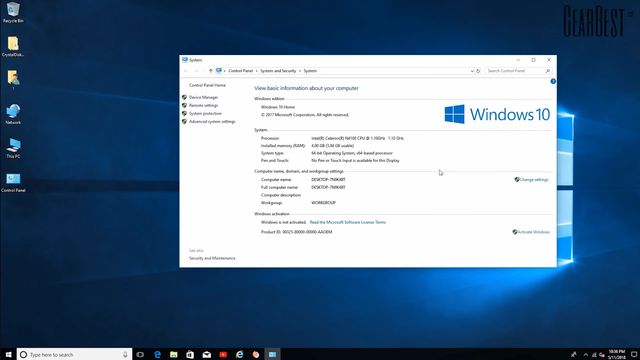This screenshot has height=360, width=640.
Task: Click the search magnifier icon
Action: [x=548, y=71]
